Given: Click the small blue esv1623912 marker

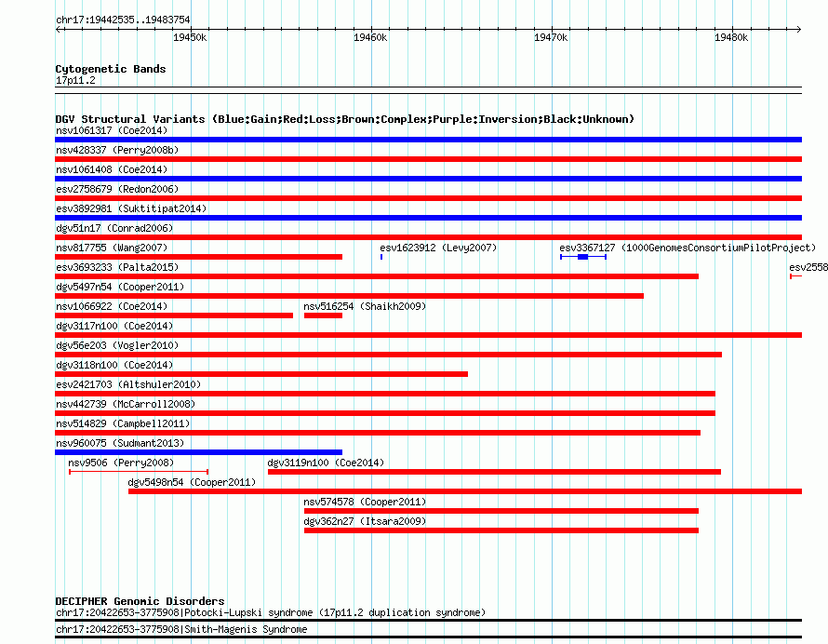Looking at the screenshot, I should 381,257.
